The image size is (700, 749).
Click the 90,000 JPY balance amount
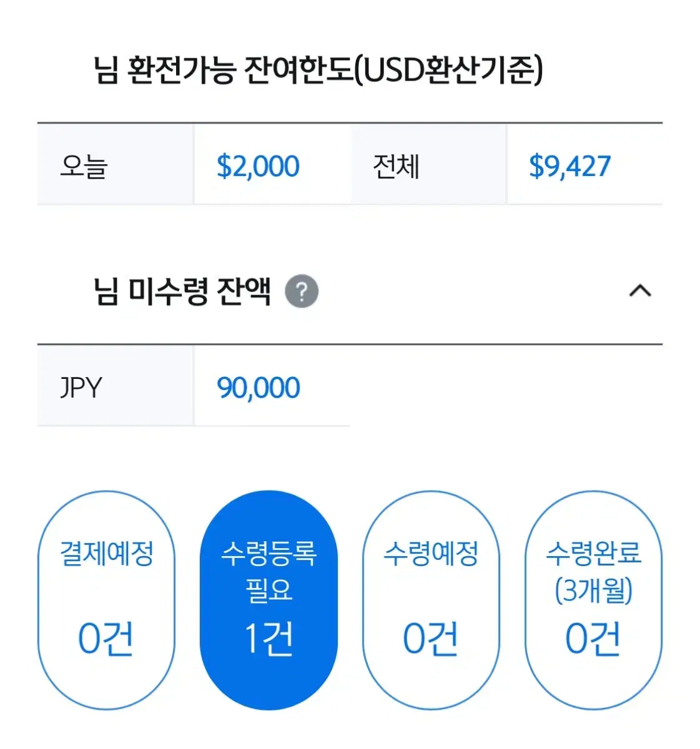[x=259, y=388]
